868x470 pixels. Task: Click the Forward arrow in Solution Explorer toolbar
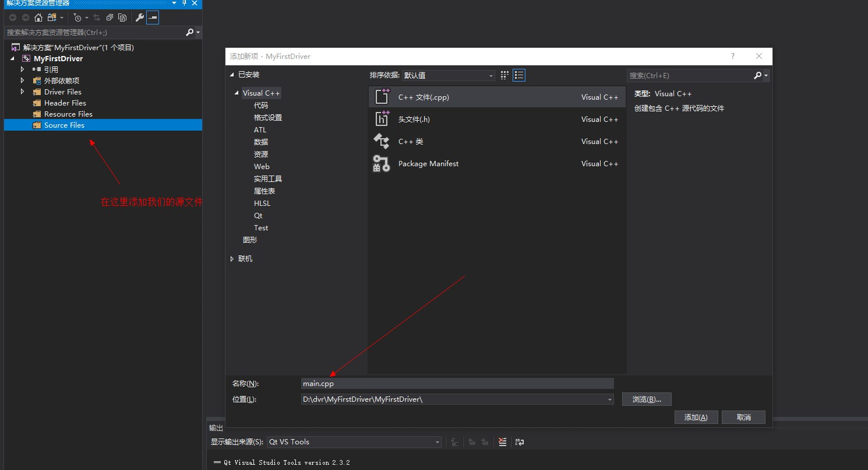[25, 17]
